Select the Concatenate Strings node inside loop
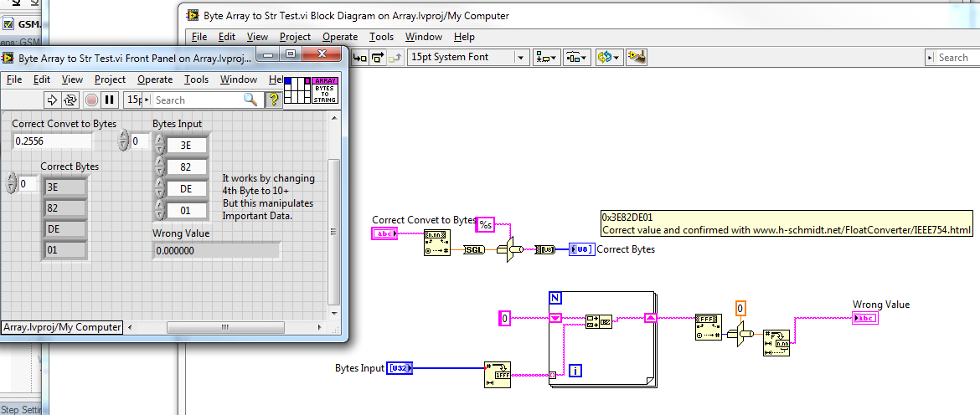The width and height of the screenshot is (980, 415). [x=599, y=322]
